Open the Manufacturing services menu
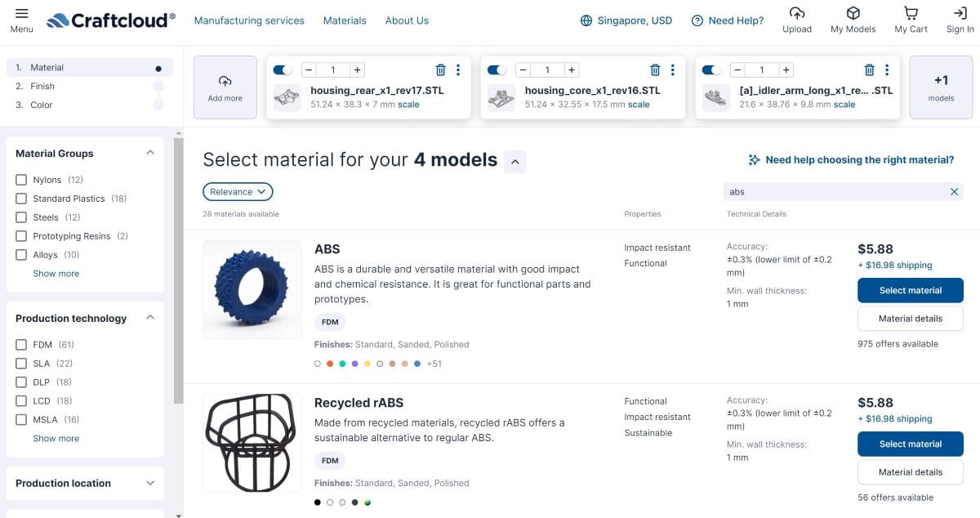This screenshot has width=980, height=518. tap(249, 20)
